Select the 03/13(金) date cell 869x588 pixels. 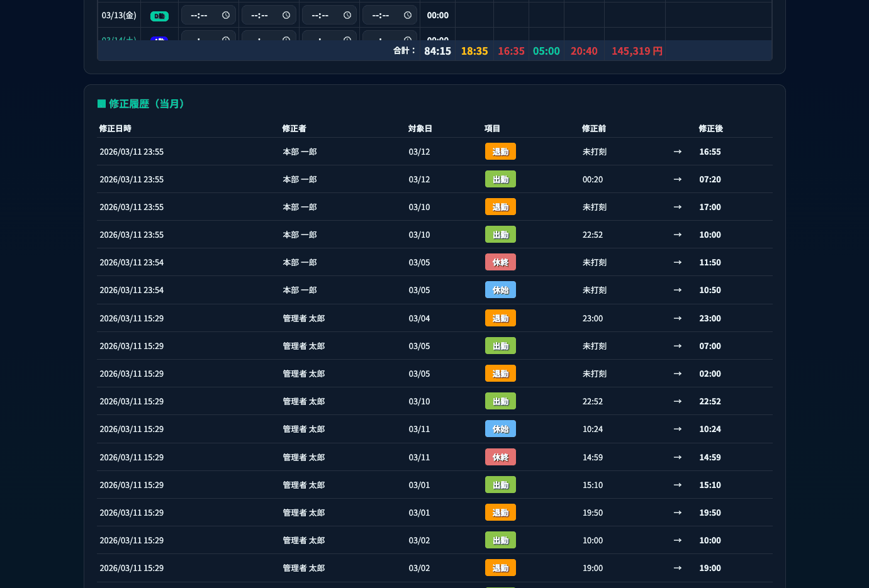(x=119, y=15)
